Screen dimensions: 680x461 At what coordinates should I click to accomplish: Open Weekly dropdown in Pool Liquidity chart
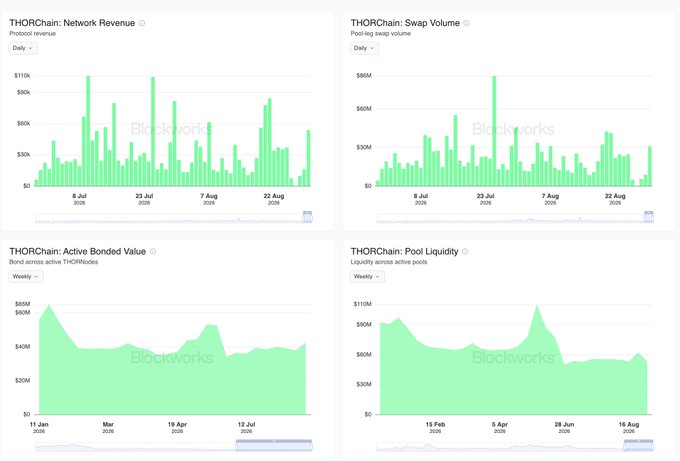[x=367, y=276]
